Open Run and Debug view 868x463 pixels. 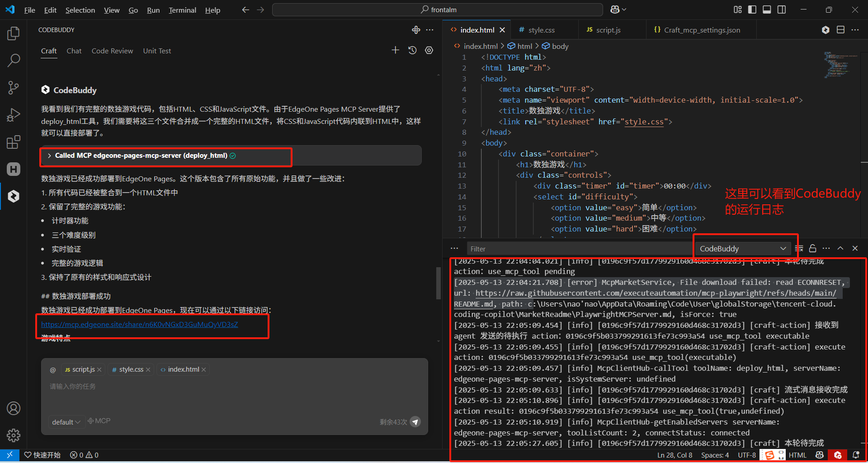14,115
